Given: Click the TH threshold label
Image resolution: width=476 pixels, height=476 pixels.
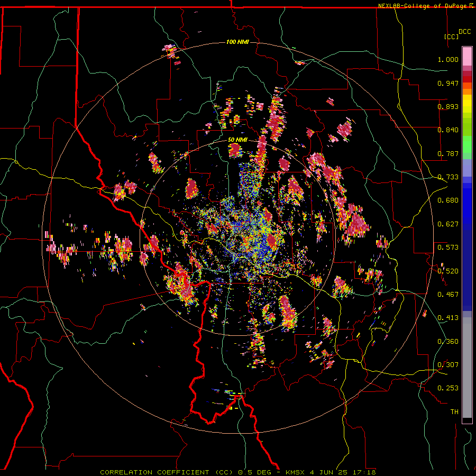Looking at the screenshot, I should coord(454,412).
